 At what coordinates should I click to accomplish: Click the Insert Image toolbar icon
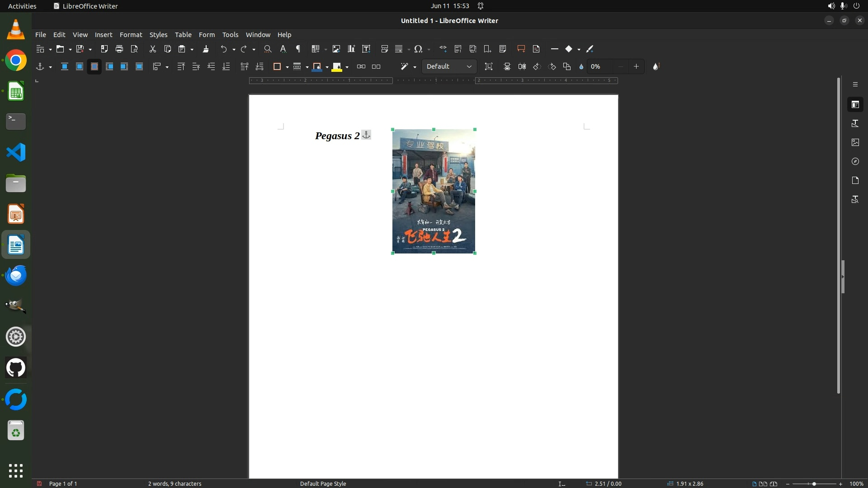336,49
